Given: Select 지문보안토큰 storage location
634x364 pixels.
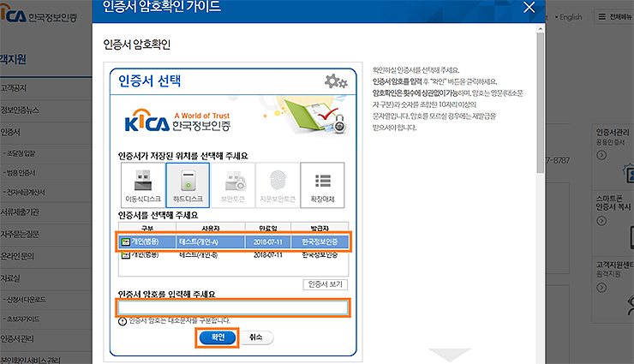Looking at the screenshot, I should 278,185.
